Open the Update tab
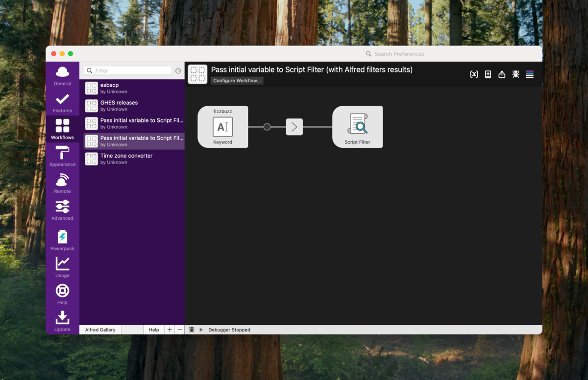 pos(62,321)
